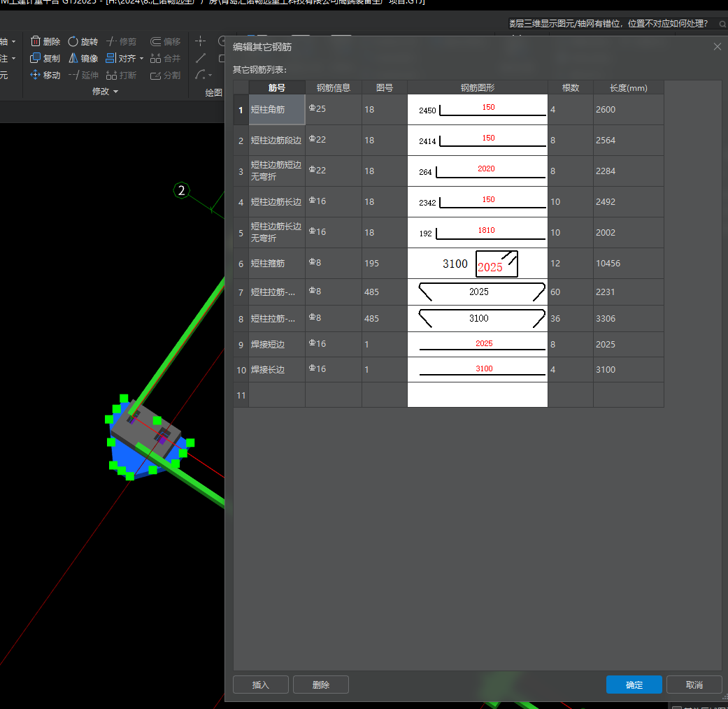The width and height of the screenshot is (728, 709).
Task: Click row 7 tie shape 2025
Action: [x=477, y=292]
